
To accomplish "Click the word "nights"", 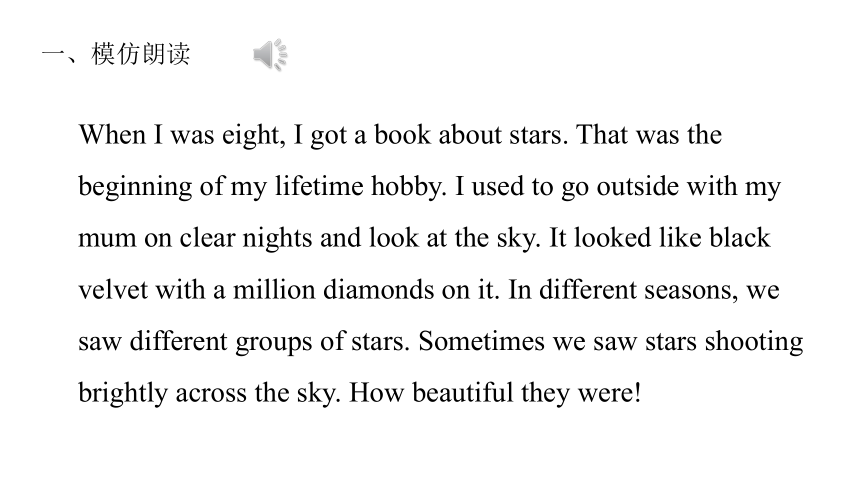I will [277, 239].
